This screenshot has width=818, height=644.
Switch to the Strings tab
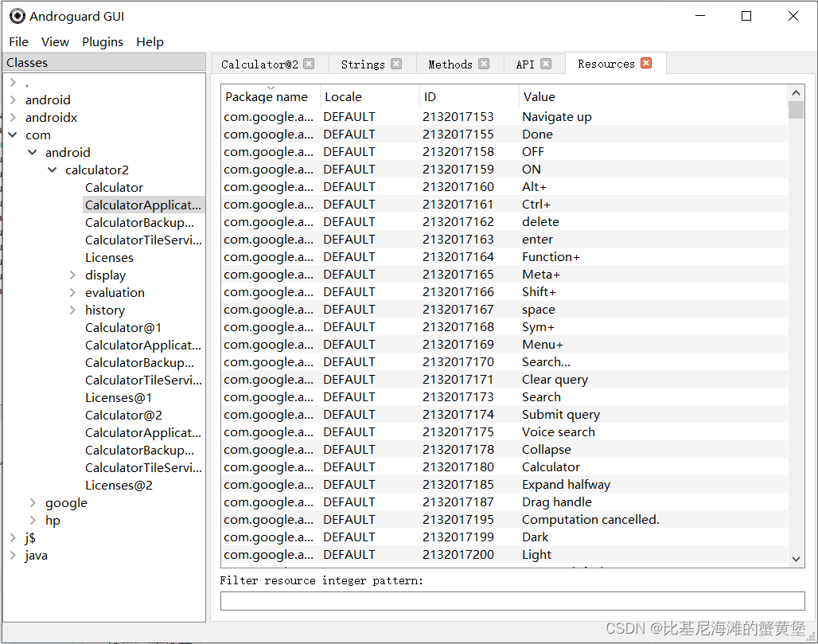pyautogui.click(x=363, y=64)
